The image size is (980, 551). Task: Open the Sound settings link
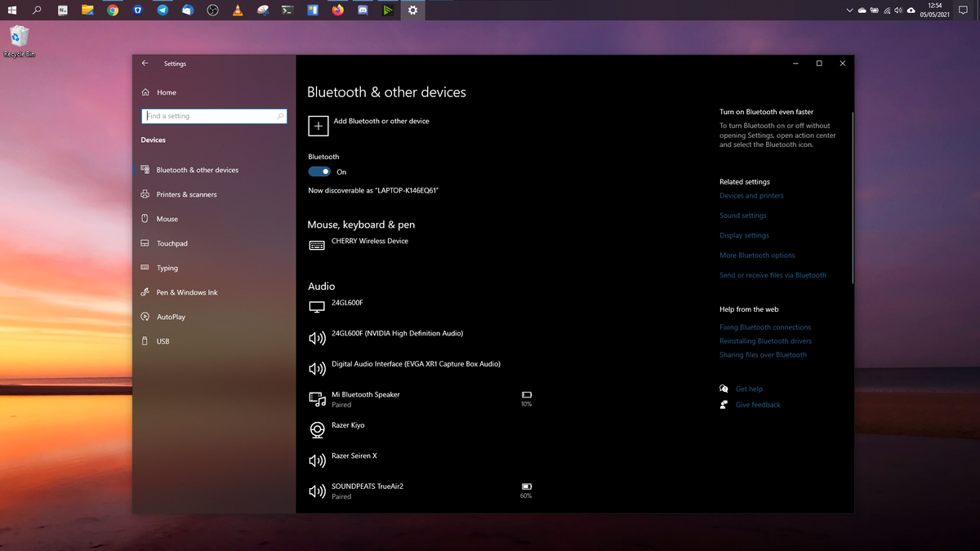pyautogui.click(x=742, y=215)
